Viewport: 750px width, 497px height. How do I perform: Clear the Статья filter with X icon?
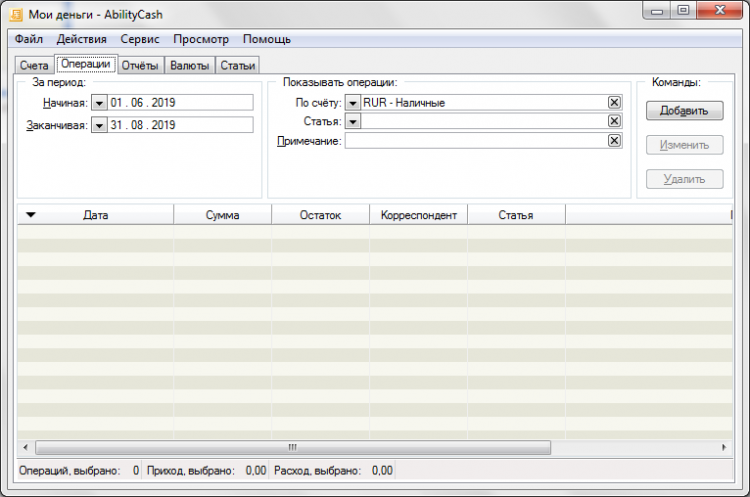[x=614, y=121]
